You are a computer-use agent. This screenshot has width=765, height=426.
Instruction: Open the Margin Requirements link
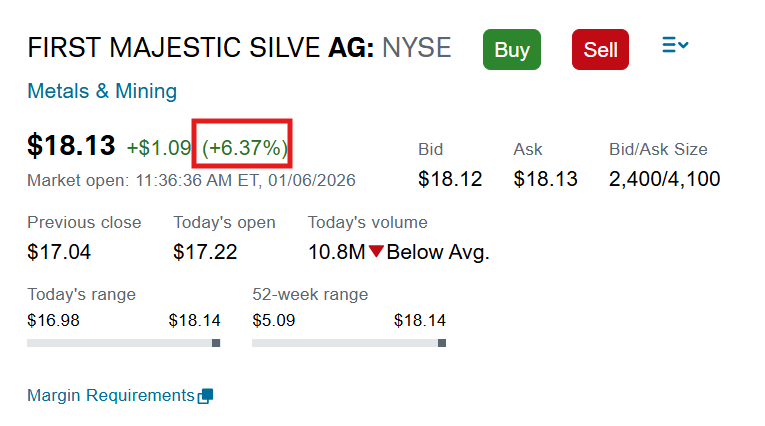click(x=110, y=395)
